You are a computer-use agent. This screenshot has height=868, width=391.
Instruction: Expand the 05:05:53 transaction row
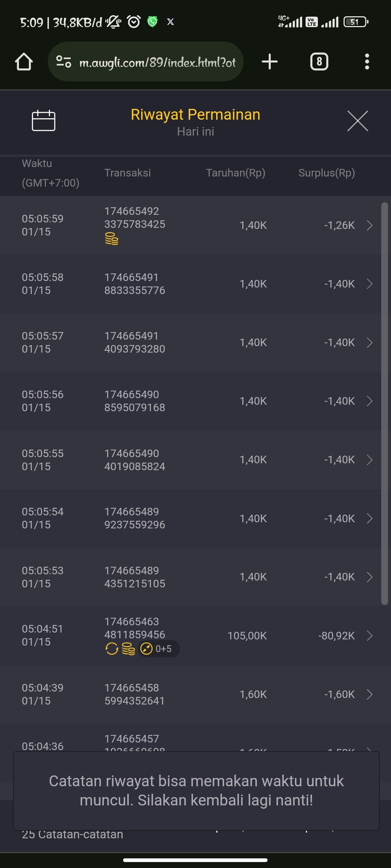click(x=369, y=577)
